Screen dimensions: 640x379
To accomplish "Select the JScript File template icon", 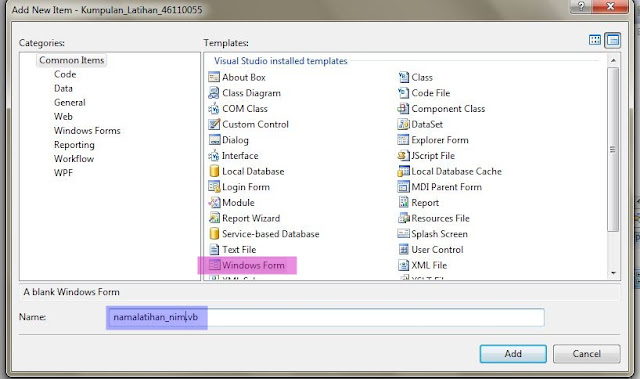I will [x=403, y=155].
